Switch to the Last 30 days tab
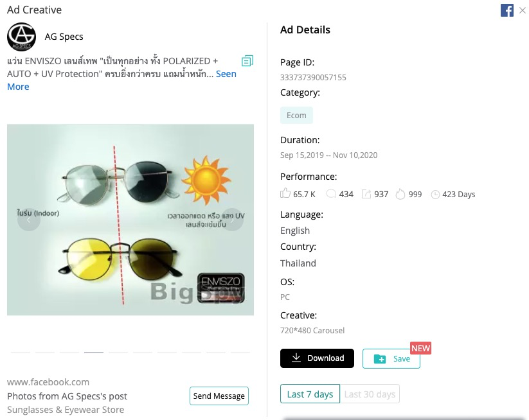This screenshot has width=529, height=420. [370, 394]
